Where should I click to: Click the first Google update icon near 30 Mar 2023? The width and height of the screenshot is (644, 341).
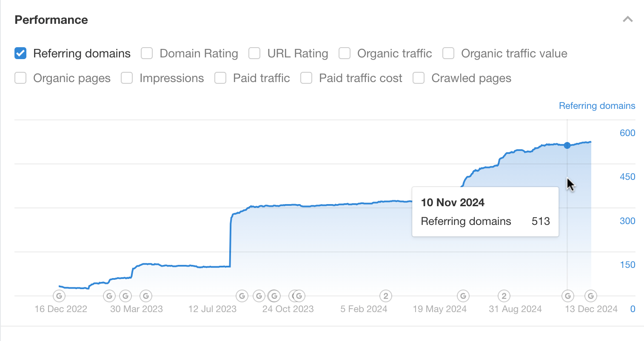109,296
